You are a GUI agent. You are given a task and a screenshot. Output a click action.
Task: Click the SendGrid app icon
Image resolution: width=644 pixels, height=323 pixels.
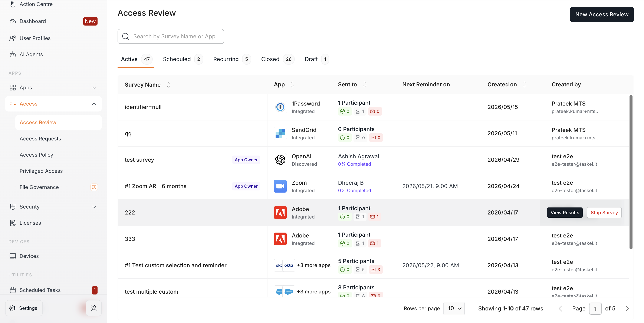280,133
